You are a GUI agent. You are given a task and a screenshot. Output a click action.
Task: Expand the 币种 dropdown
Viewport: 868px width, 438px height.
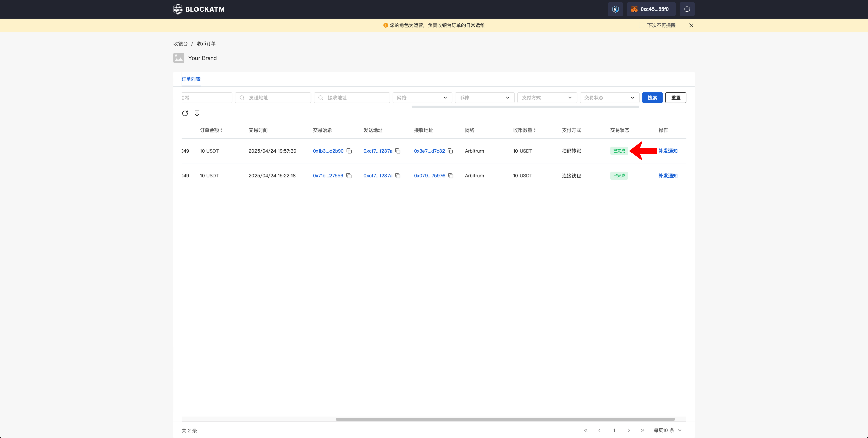pos(484,98)
